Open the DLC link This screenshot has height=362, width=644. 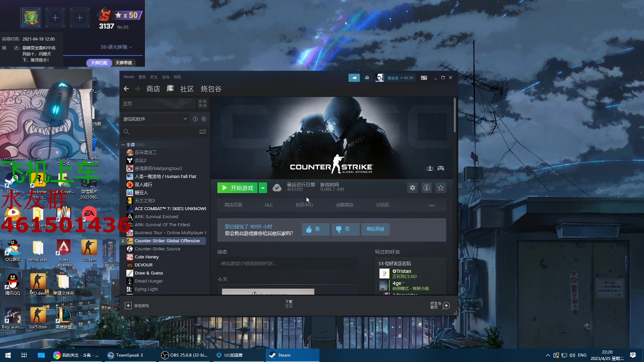pyautogui.click(x=269, y=205)
